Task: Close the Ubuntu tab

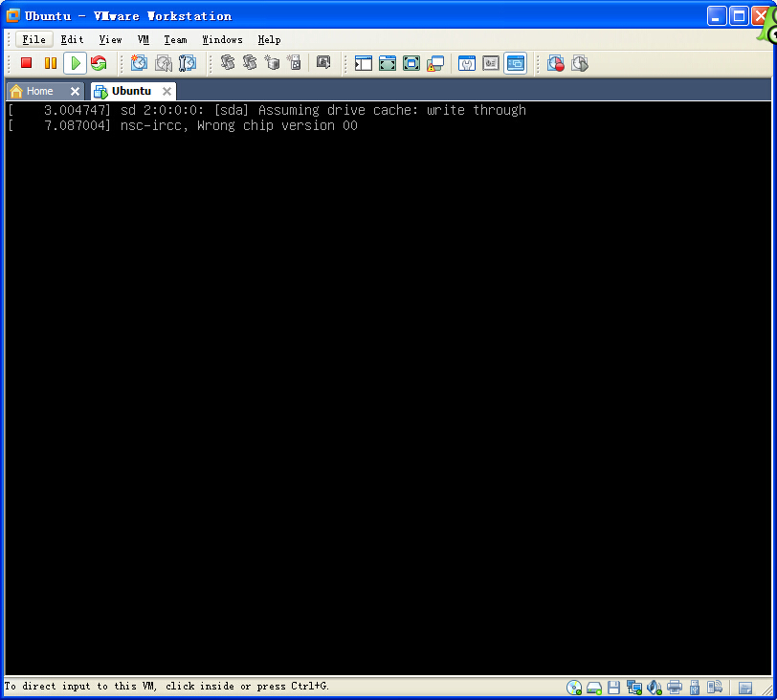Action: [x=167, y=91]
